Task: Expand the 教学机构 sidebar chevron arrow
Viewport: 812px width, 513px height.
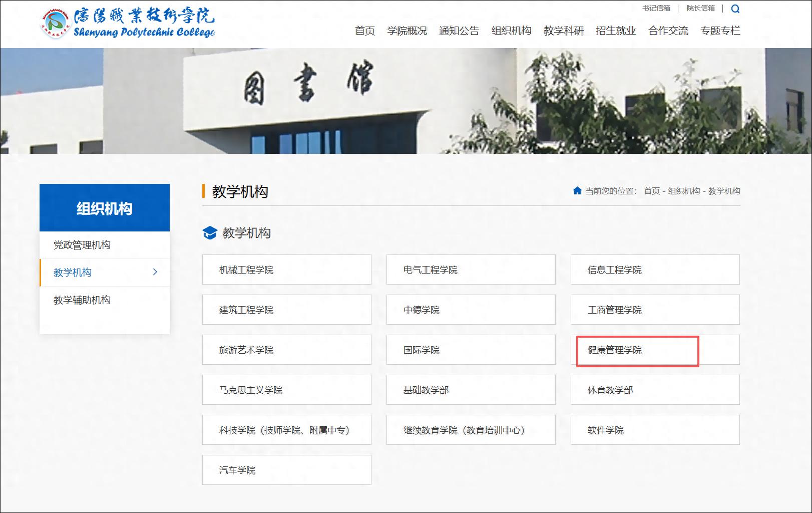Action: coord(155,272)
